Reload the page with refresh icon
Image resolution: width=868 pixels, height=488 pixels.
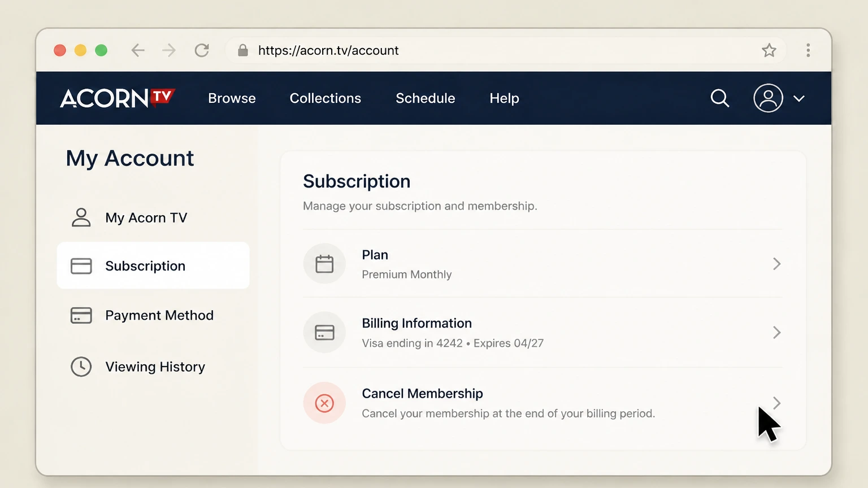point(202,50)
